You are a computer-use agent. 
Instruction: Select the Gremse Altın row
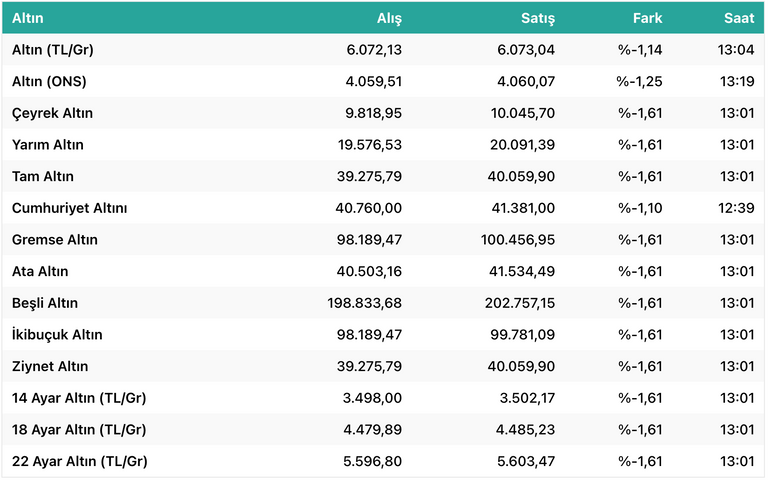(x=383, y=240)
